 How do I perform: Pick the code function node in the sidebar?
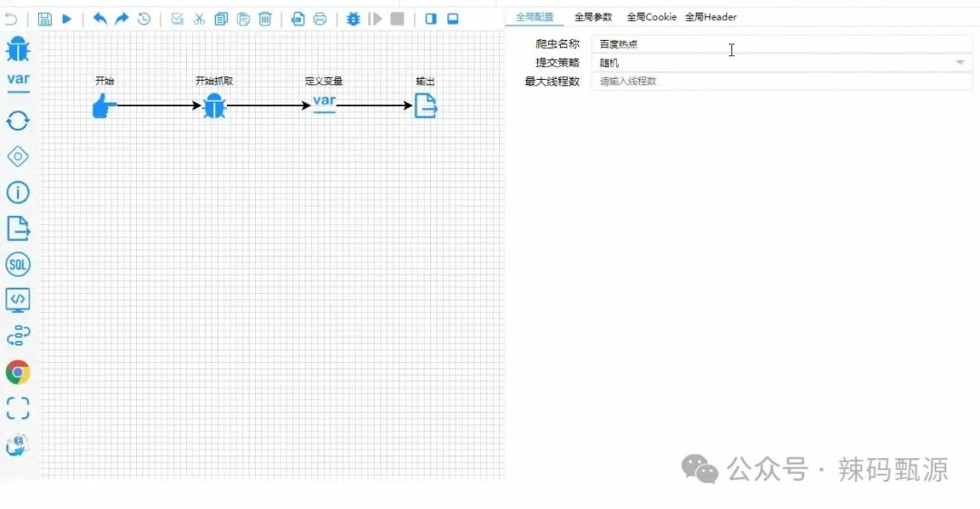17,300
